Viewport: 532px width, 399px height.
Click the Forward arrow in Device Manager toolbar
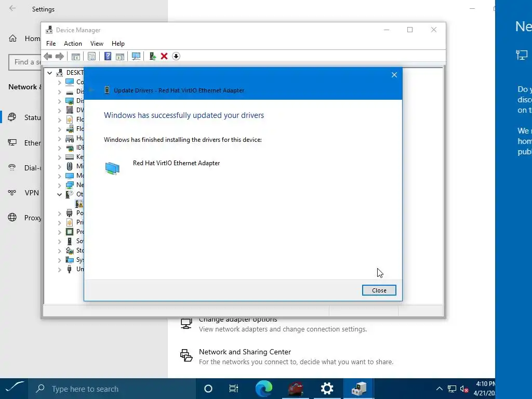point(60,56)
